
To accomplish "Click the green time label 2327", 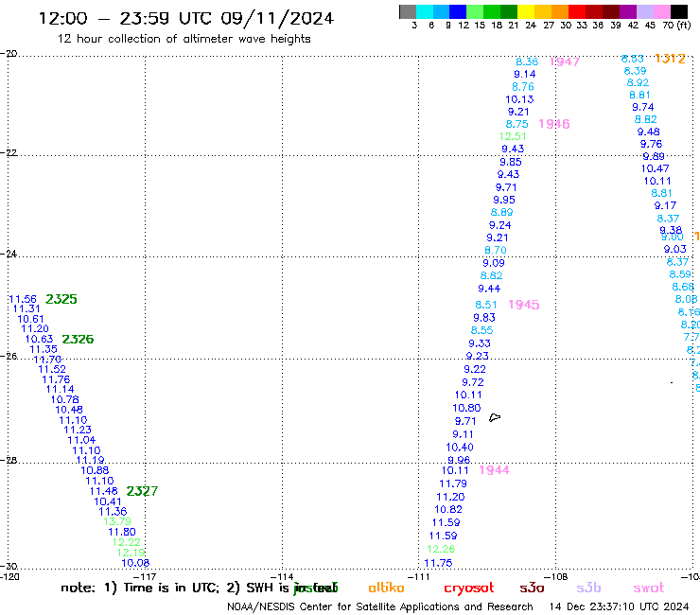I will pyautogui.click(x=142, y=491).
